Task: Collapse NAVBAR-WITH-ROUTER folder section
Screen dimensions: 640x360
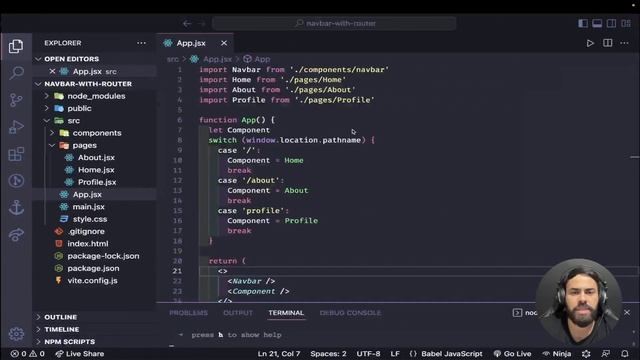Action: click(88, 84)
